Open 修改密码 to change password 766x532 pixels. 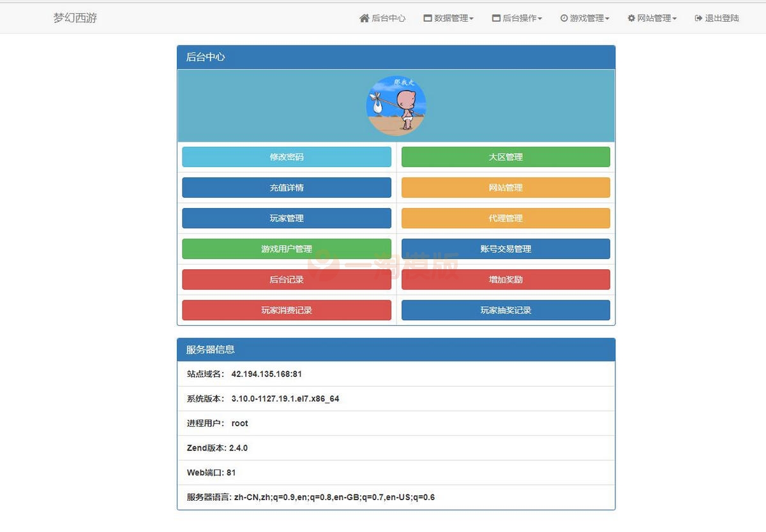point(286,156)
